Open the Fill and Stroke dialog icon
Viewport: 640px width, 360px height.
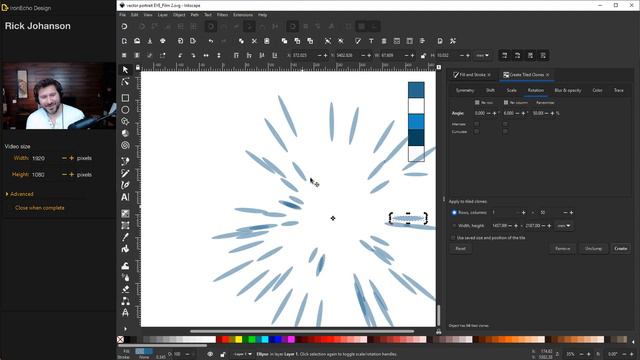358,41
